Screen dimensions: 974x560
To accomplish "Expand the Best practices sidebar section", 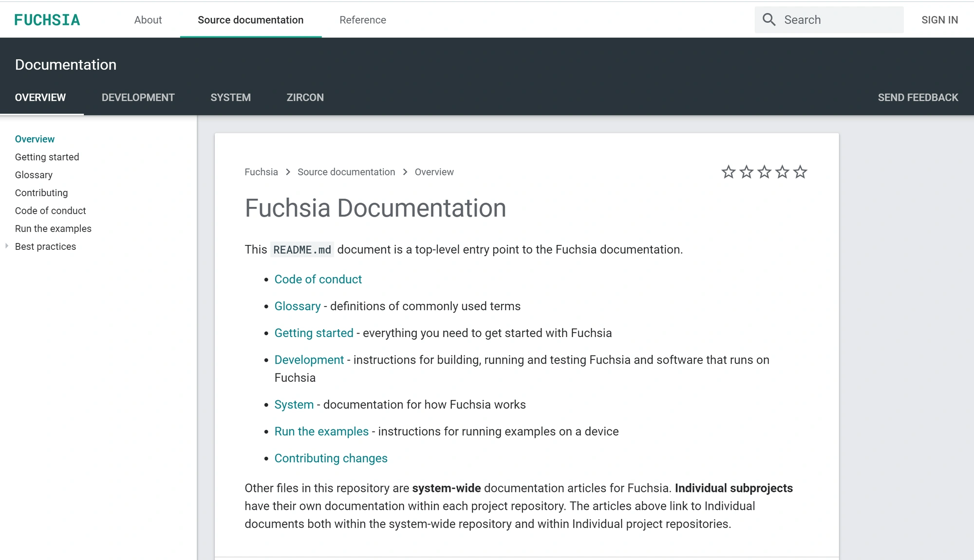I will [x=7, y=246].
